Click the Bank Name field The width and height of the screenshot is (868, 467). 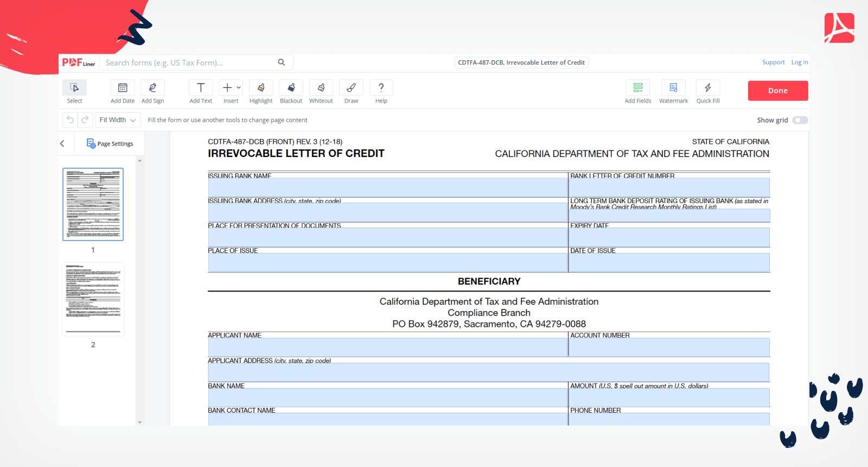[x=387, y=397]
